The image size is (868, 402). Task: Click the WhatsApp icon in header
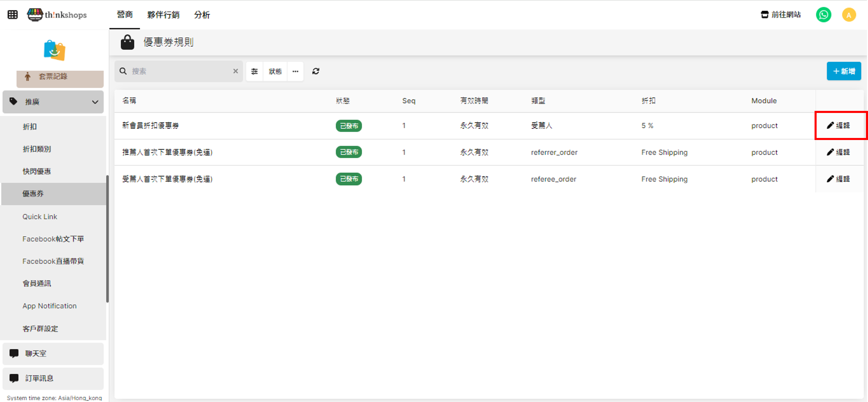[x=823, y=15]
